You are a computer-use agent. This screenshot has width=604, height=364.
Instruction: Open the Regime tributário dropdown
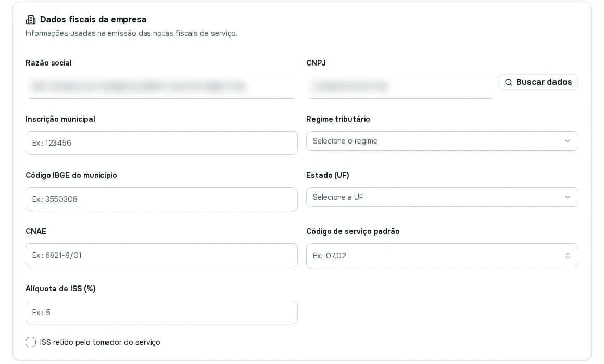coord(442,141)
